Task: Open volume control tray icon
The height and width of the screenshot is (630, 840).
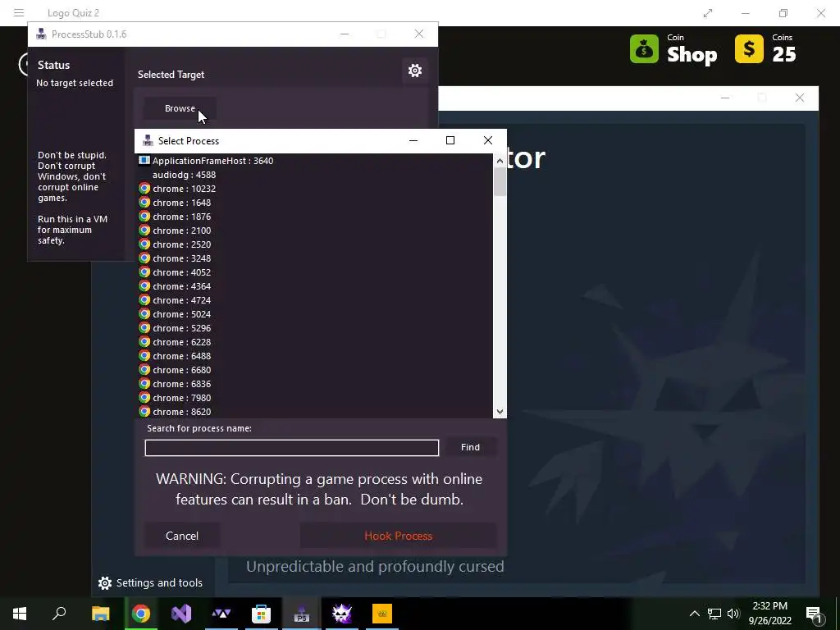Action: [x=733, y=614]
